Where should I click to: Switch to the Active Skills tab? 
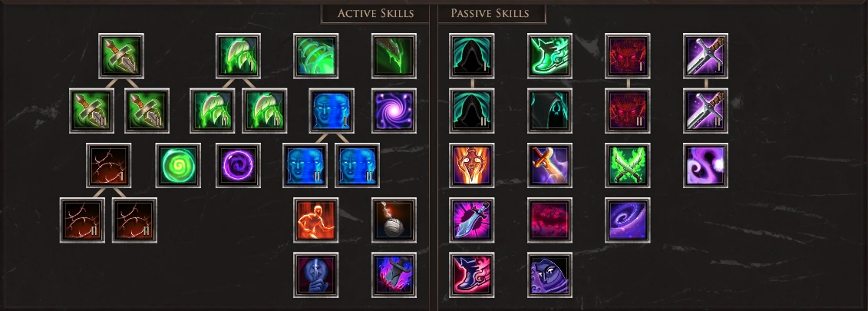point(375,13)
